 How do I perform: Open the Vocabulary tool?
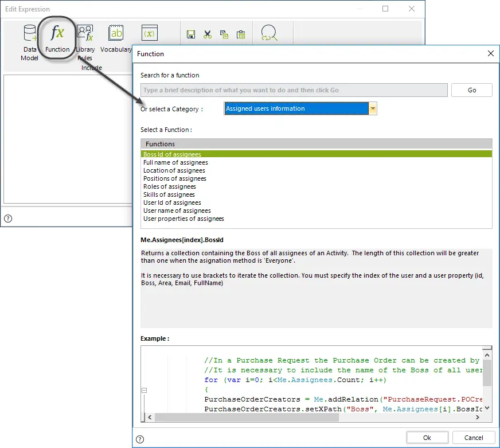[x=116, y=38]
